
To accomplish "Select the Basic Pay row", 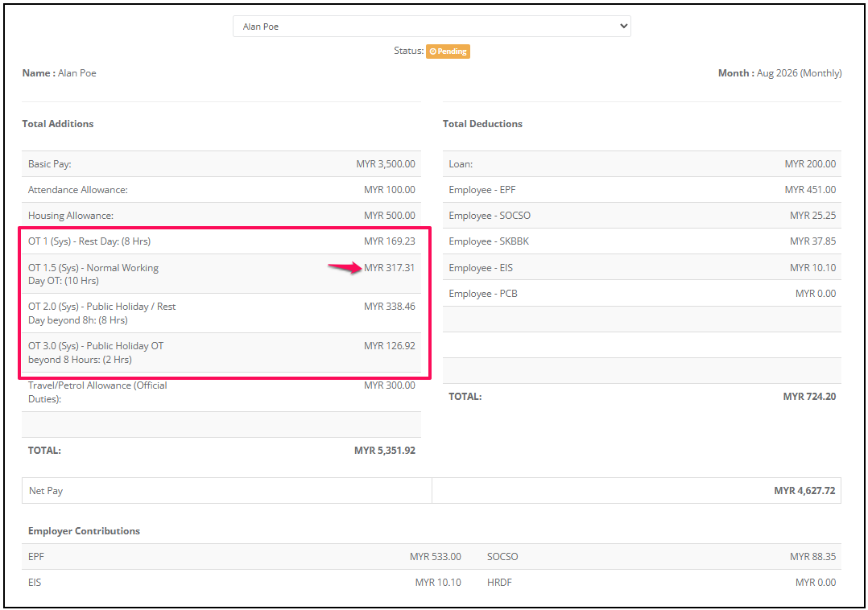I will [x=221, y=164].
